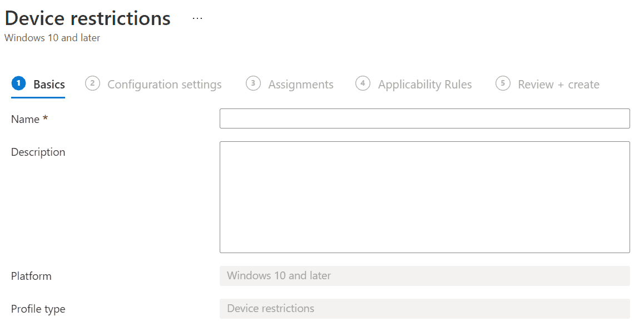The height and width of the screenshot is (336, 644).
Task: Click inside the Name input field
Action: (425, 118)
